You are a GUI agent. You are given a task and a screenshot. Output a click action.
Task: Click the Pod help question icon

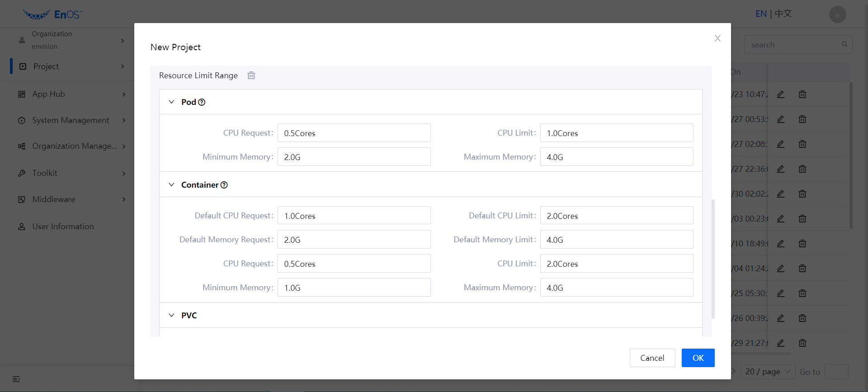[202, 102]
